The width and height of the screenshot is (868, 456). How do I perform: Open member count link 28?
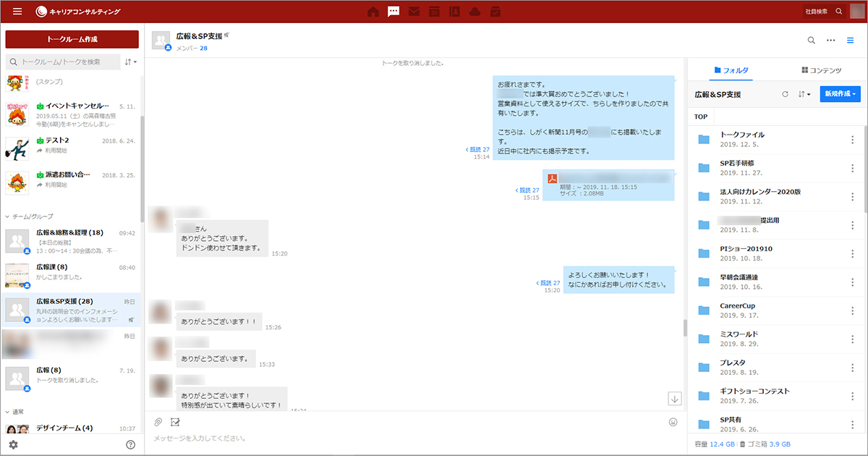[x=203, y=48]
